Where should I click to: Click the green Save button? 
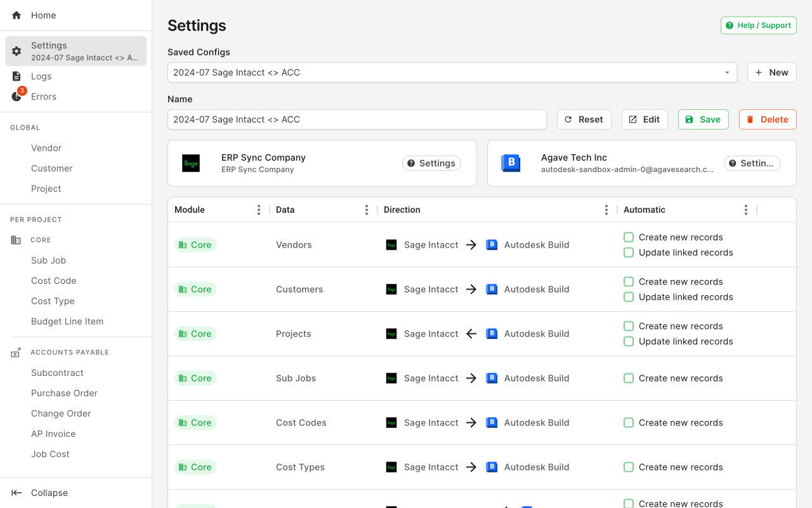coord(704,119)
